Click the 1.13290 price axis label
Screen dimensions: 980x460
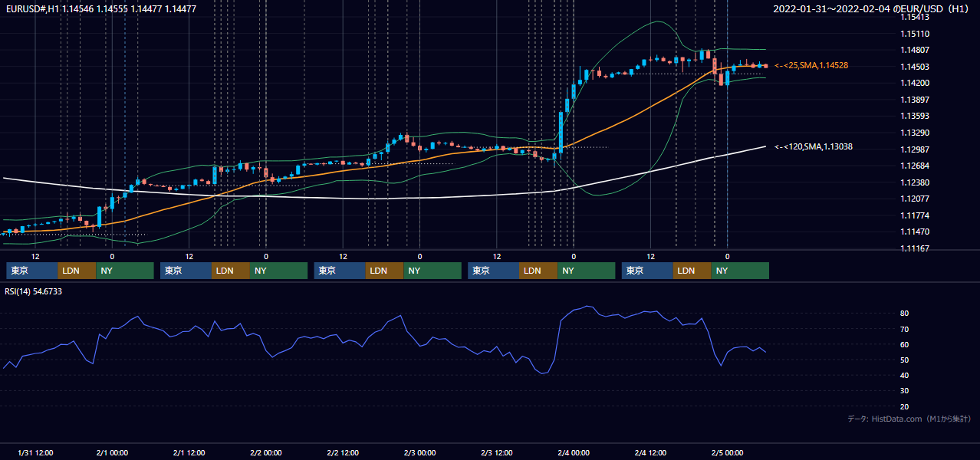(915, 133)
